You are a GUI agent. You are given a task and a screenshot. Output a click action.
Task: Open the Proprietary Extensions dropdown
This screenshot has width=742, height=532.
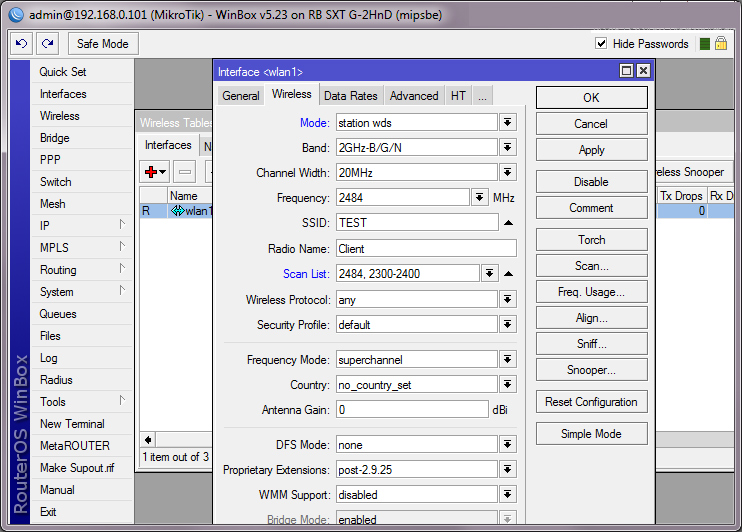coord(507,470)
